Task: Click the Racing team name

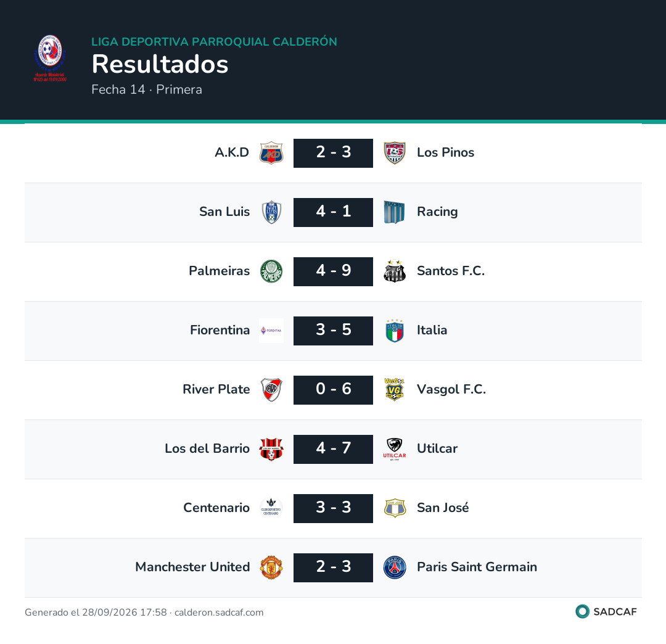Action: (x=437, y=212)
